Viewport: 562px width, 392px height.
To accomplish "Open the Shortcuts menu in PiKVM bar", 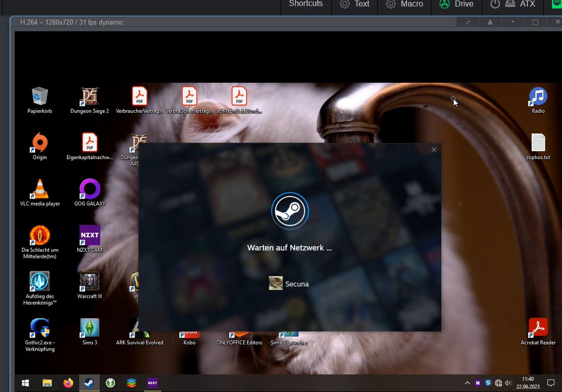I will click(306, 4).
